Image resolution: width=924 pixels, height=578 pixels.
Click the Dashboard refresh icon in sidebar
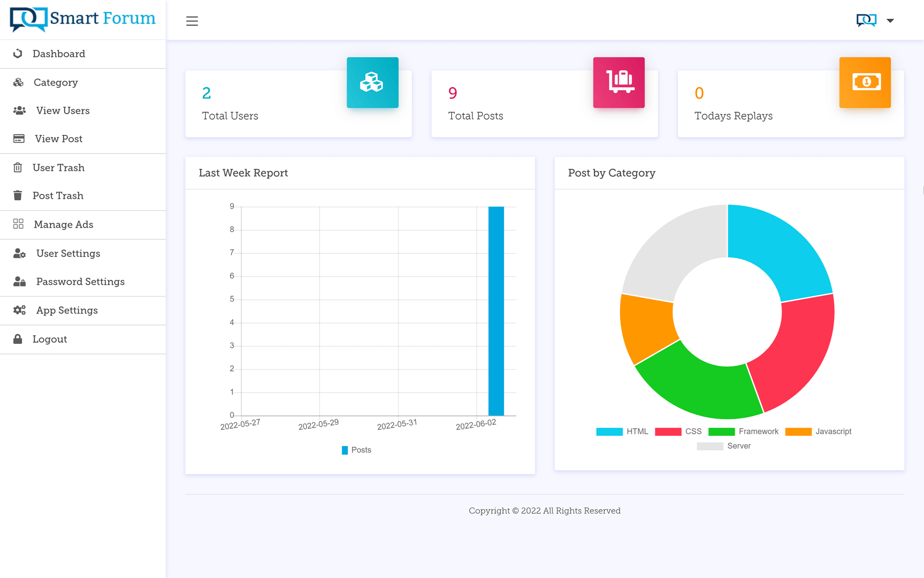tap(18, 53)
